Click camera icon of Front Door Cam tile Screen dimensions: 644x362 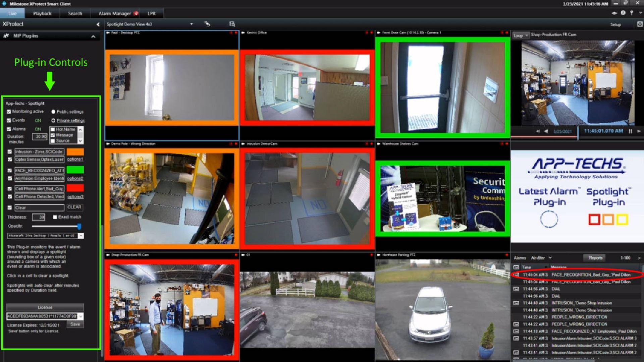[x=379, y=33]
